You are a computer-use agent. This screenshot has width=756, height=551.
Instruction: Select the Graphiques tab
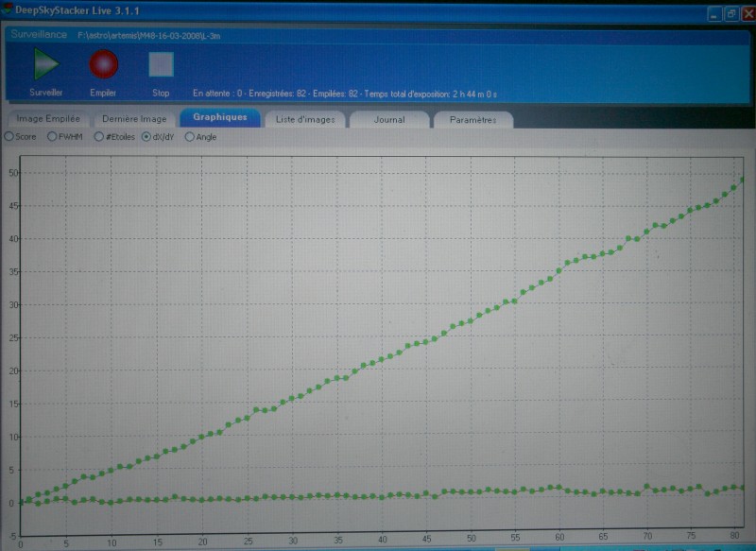click(220, 117)
